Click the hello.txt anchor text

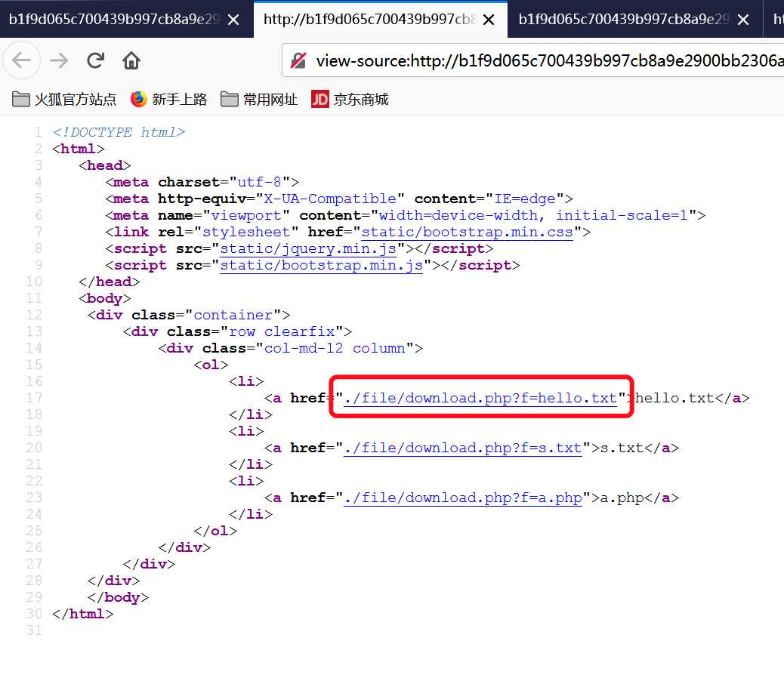point(674,398)
